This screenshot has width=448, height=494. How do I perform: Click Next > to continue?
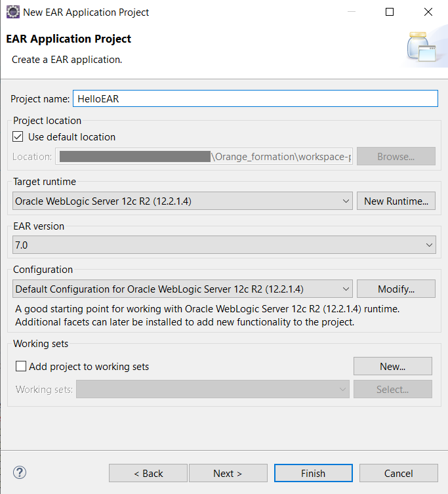228,473
